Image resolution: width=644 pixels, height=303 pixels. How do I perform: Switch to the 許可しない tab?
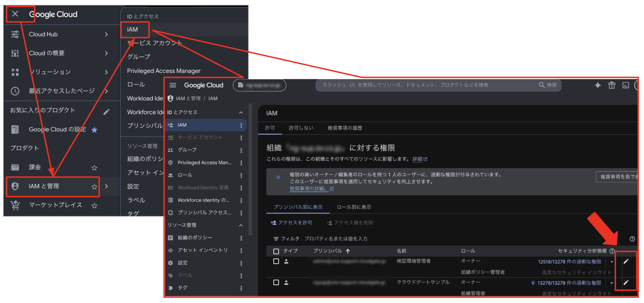301,128
